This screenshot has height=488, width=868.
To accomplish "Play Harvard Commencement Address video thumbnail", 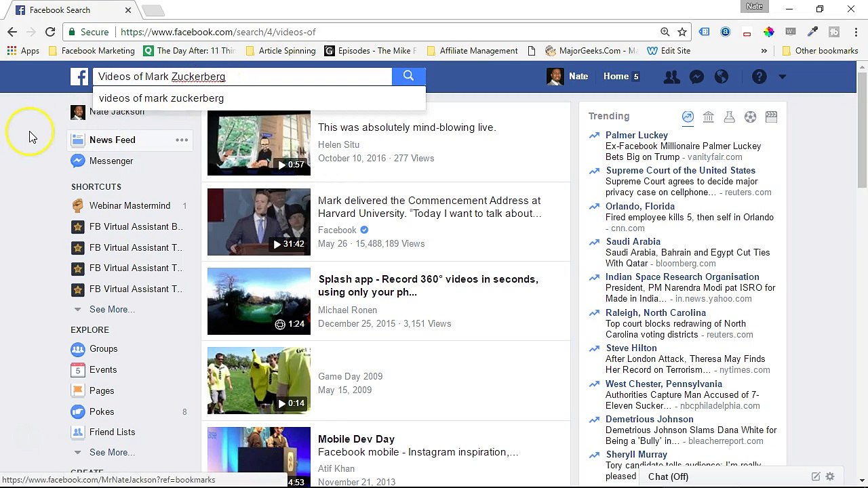I will [x=259, y=222].
